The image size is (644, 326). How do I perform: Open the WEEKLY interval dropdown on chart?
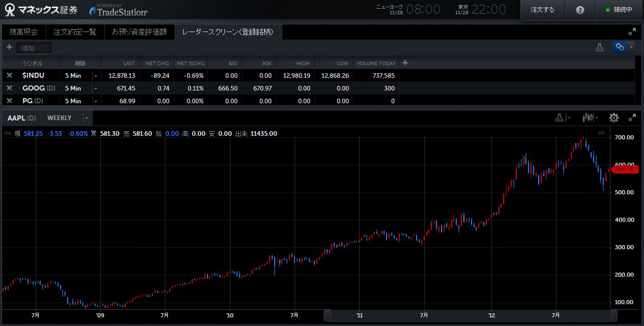coord(86,118)
